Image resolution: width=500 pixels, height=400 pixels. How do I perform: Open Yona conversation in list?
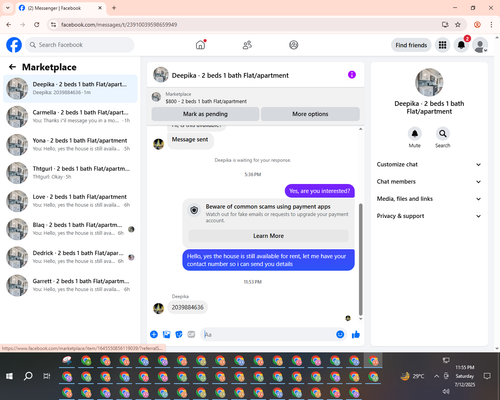click(70, 145)
